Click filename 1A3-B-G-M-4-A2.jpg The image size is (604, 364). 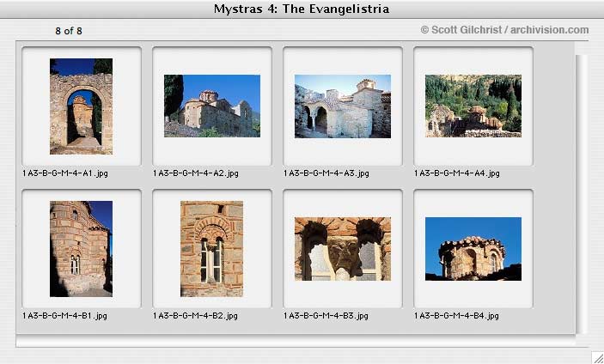(x=196, y=173)
